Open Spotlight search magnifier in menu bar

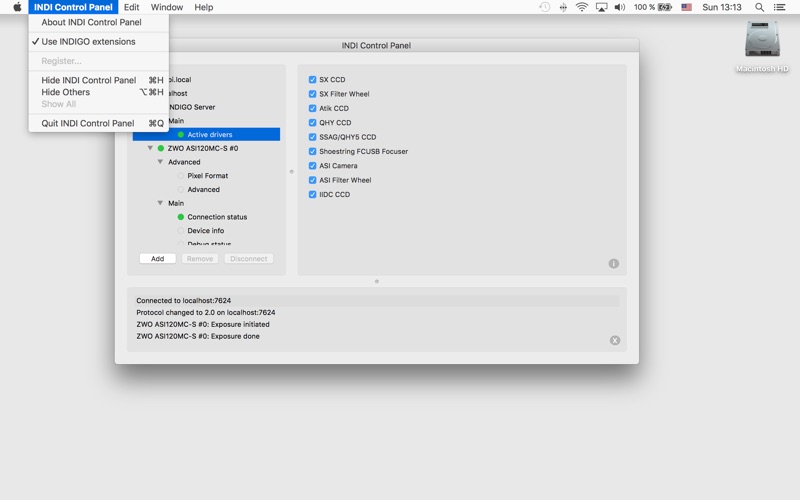760,7
